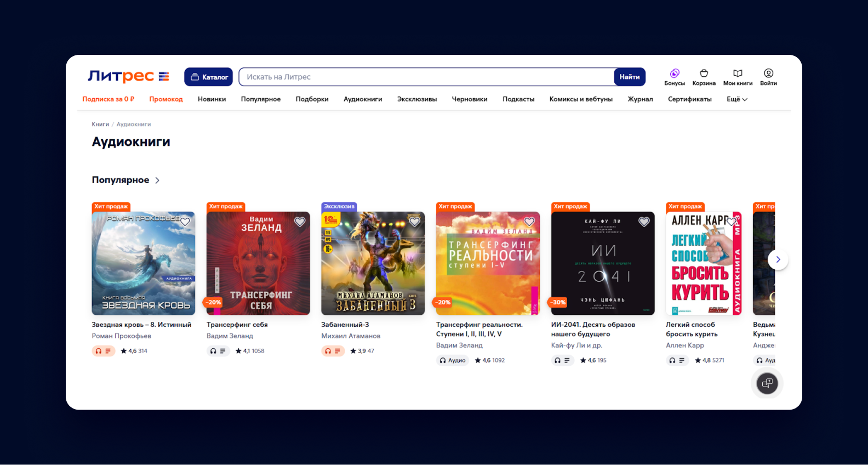Viewport: 868px width, 465px height.
Task: Focus the Искать на Литрес search field
Action: click(x=426, y=77)
